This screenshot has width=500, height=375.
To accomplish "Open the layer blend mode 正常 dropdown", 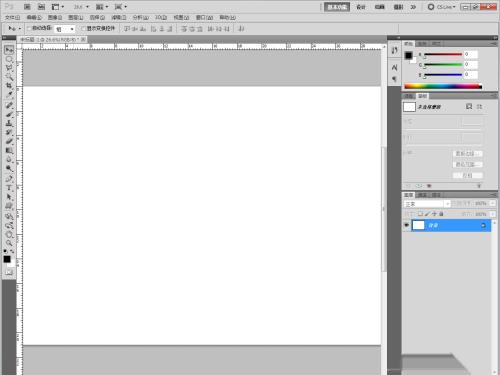I will (427, 204).
